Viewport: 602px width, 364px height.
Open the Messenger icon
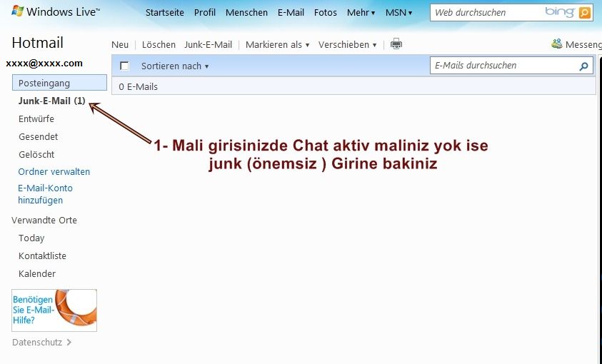[557, 44]
